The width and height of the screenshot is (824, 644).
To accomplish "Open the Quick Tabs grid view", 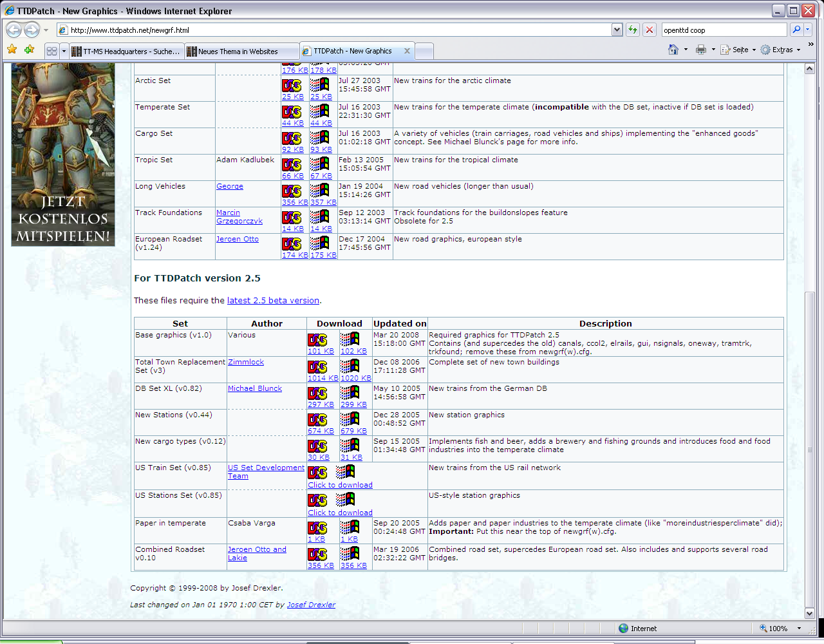I will (x=52, y=51).
